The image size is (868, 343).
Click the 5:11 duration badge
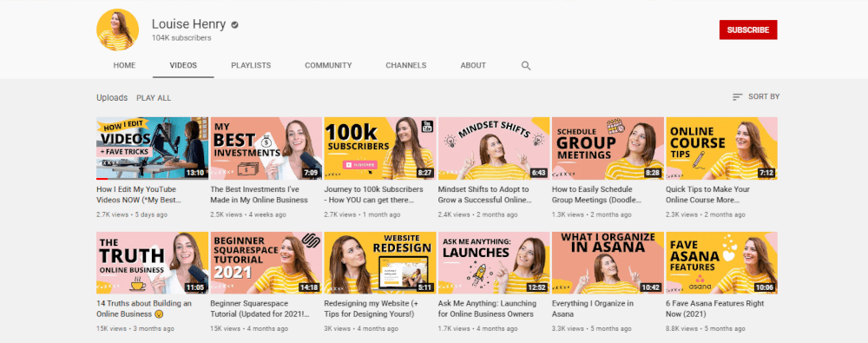pos(425,287)
